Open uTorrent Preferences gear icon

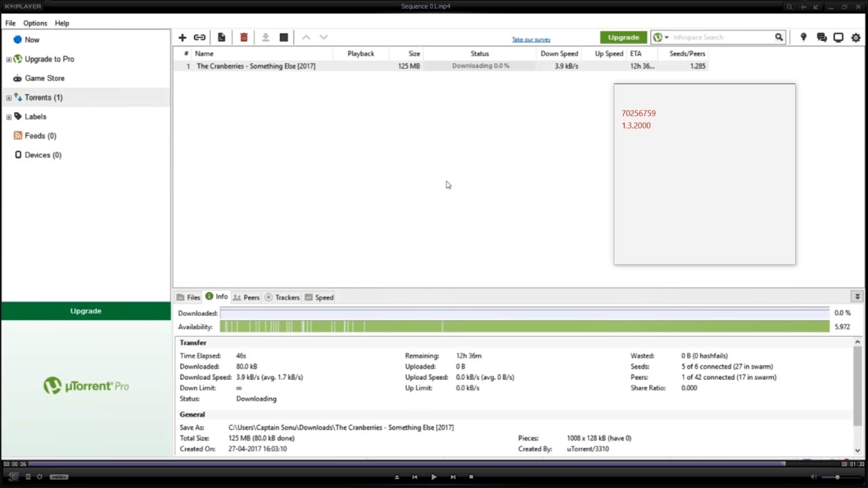[856, 37]
